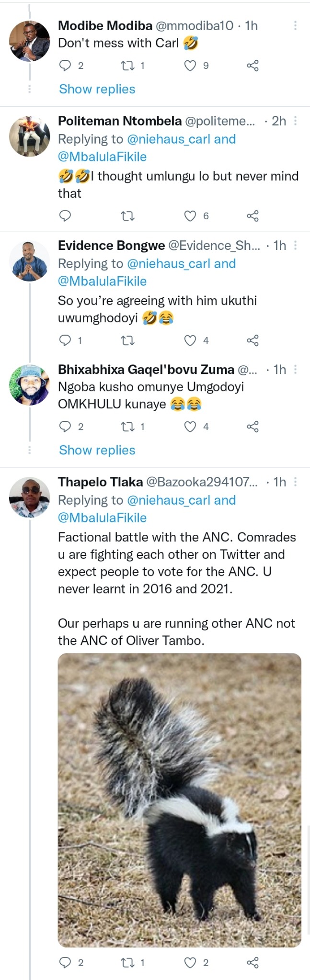310x980 pixels.
Task: Show replies under Modibe Modiba's tweet
Action: (x=97, y=89)
